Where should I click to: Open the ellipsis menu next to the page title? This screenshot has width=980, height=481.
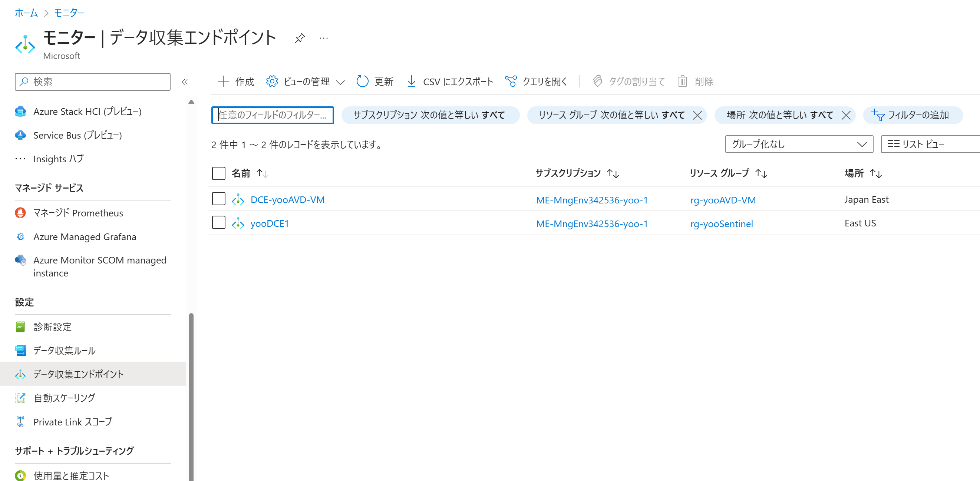pyautogui.click(x=324, y=37)
